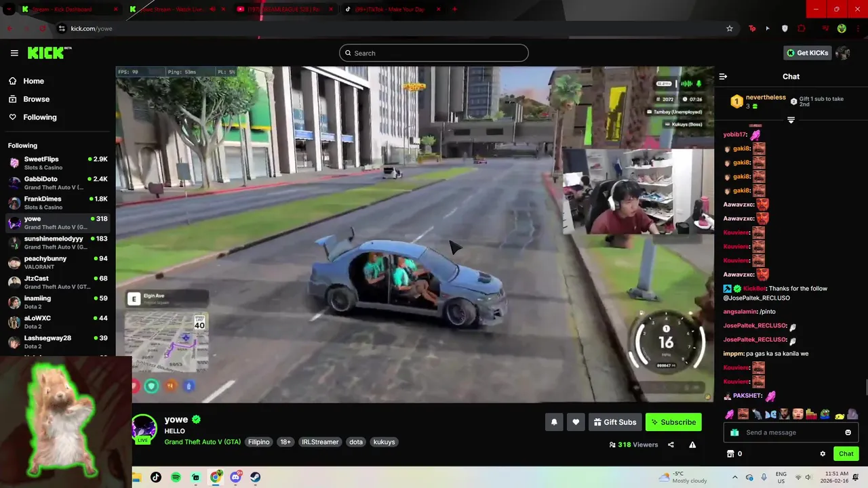Select the pink sandal quick emote
This screenshot has height=488, width=868.
[x=730, y=413]
